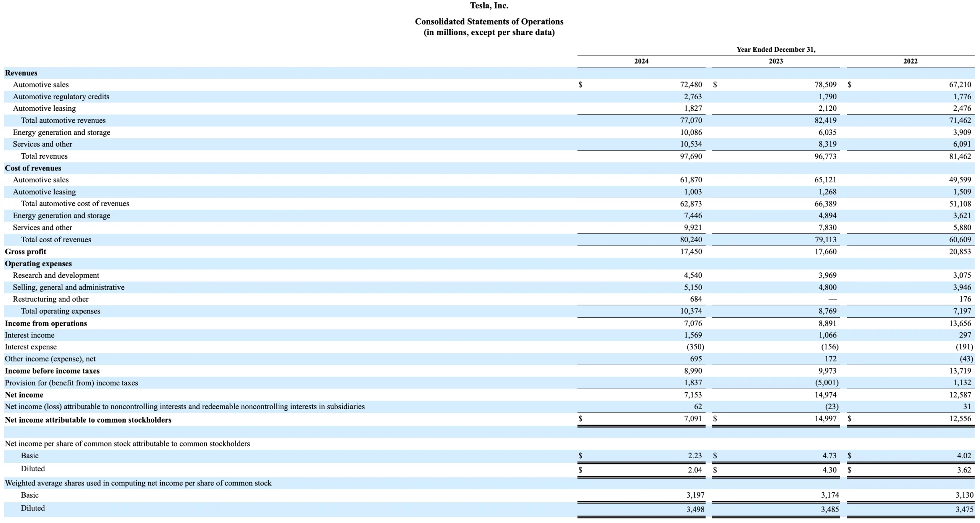
Task: Click the 'Tesla, Inc.' title
Action: 489,6
